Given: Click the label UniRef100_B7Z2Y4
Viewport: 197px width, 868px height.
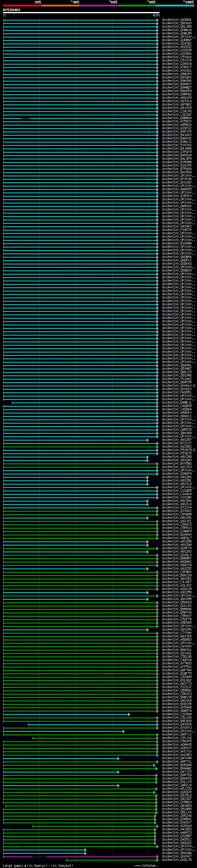Looking at the screenshot, I should (176, 507).
